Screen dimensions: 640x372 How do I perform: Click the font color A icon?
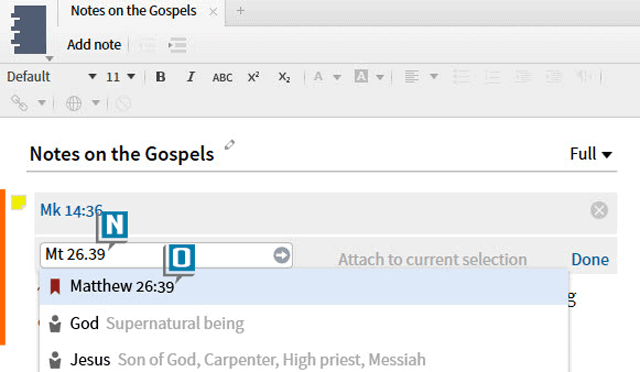(x=318, y=76)
